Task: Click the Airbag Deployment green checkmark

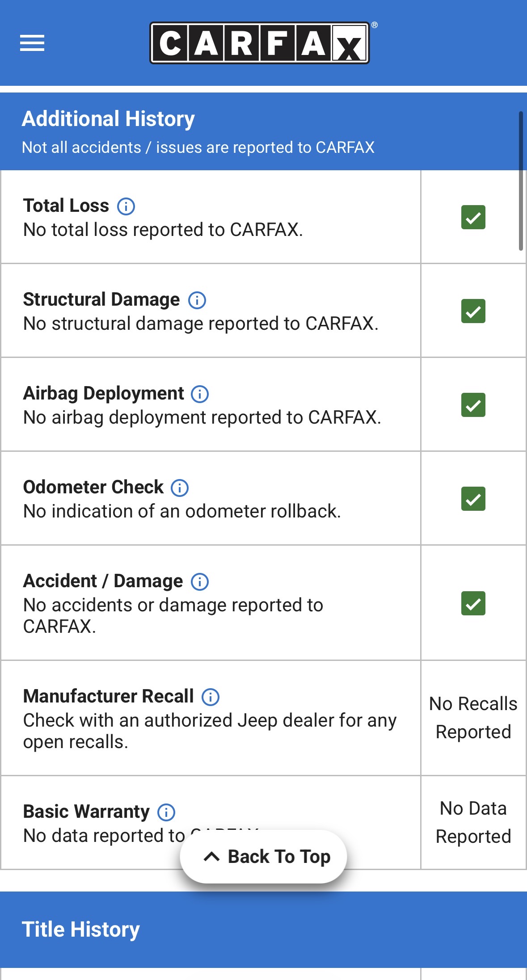Action: pos(473,405)
